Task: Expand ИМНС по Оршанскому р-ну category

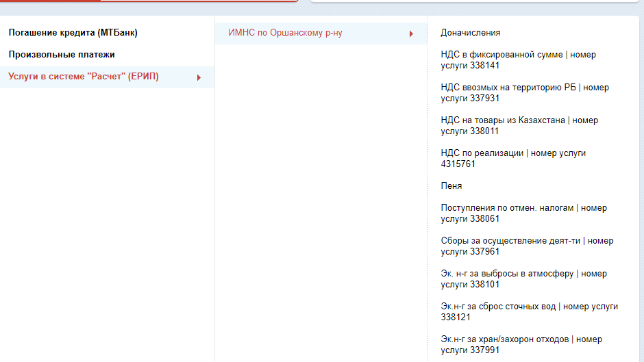Action: click(x=285, y=34)
